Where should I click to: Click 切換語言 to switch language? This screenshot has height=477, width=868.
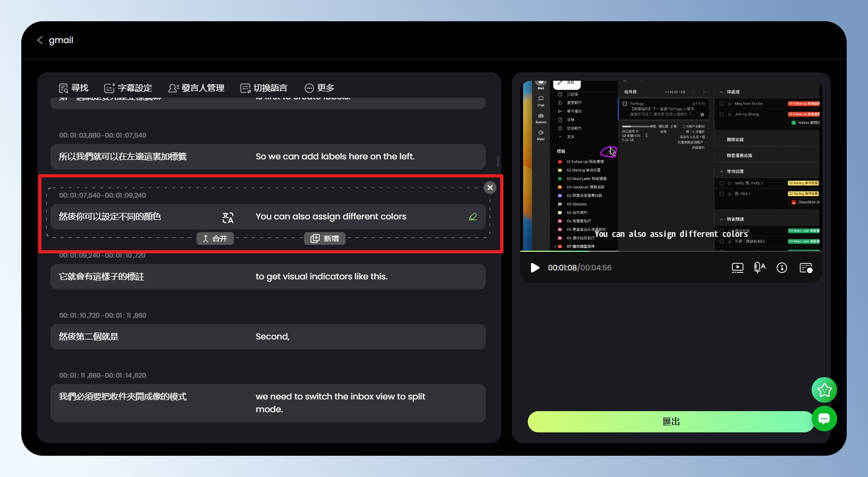[x=264, y=88]
